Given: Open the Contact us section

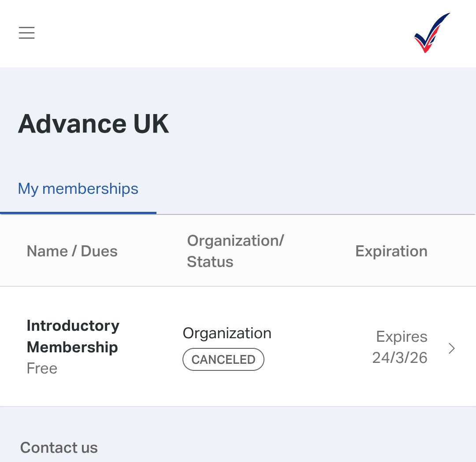Looking at the screenshot, I should tap(59, 447).
